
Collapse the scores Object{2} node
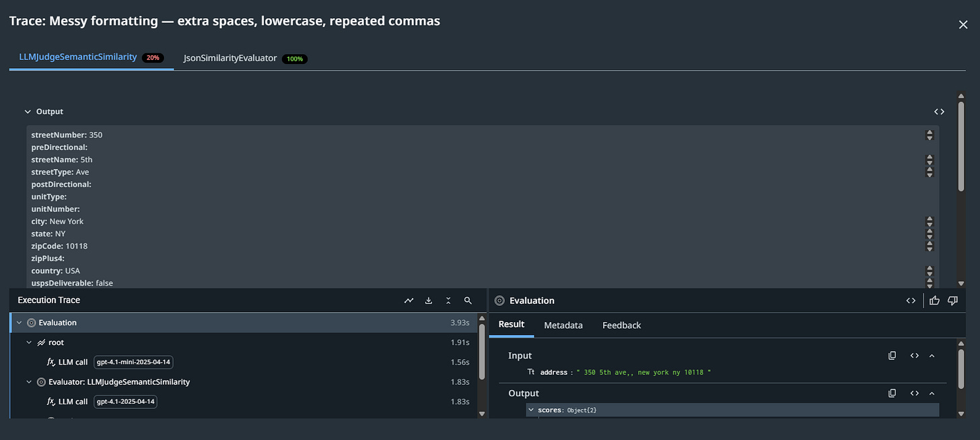coord(531,410)
